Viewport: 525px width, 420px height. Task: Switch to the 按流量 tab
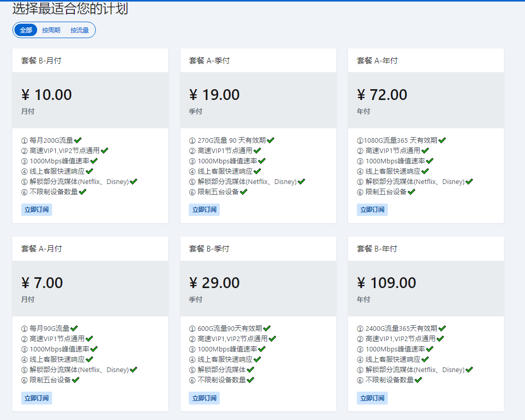(x=79, y=30)
